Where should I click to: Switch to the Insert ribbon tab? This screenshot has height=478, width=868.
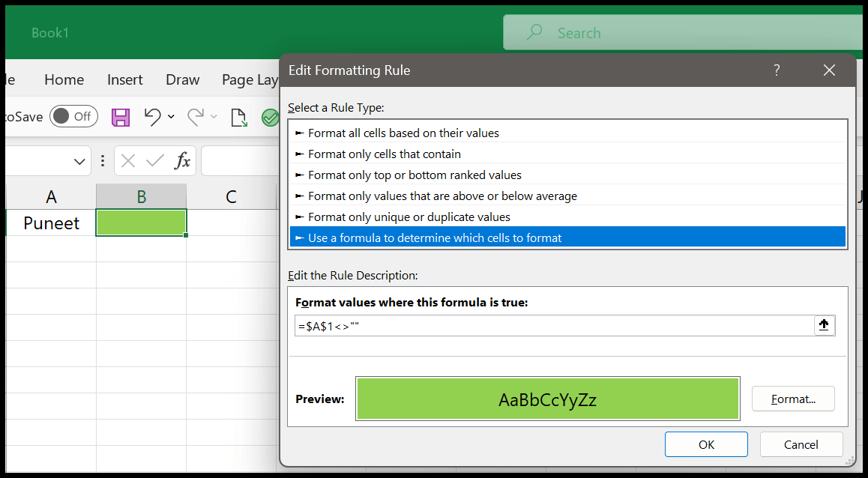point(124,79)
